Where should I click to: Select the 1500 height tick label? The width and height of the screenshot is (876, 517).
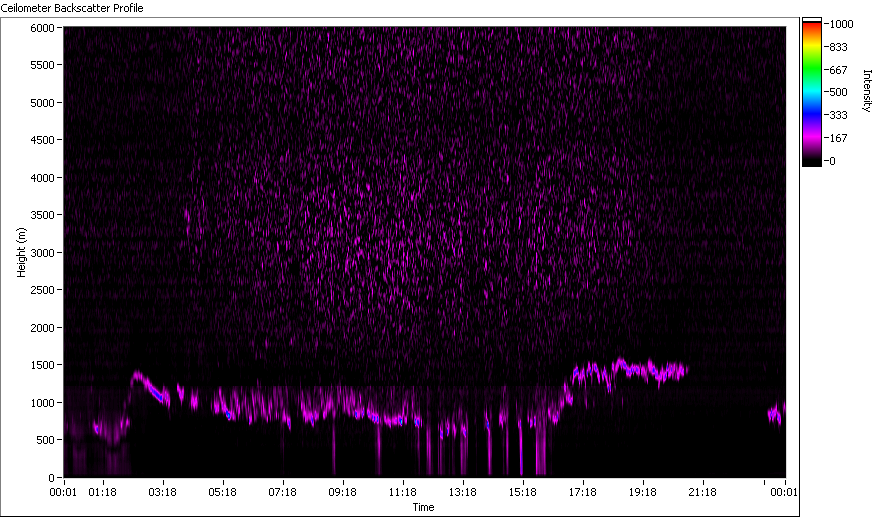click(x=42, y=366)
